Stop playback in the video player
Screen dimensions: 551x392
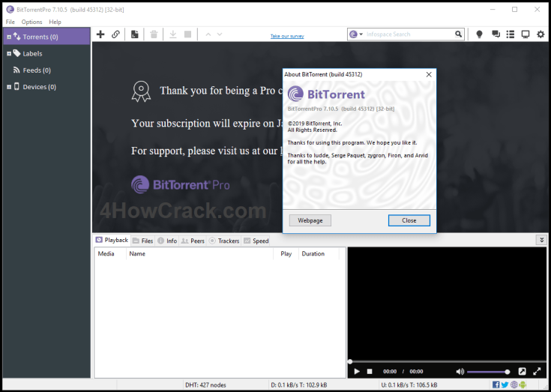click(370, 371)
